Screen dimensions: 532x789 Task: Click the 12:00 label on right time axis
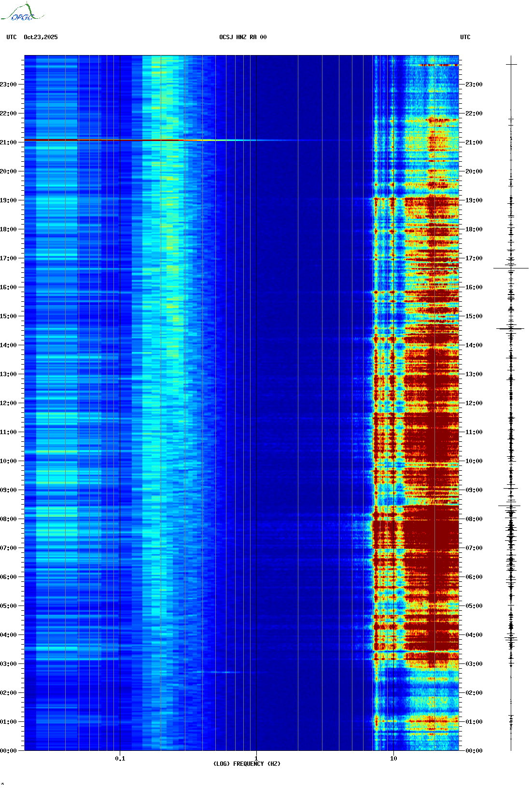(474, 403)
